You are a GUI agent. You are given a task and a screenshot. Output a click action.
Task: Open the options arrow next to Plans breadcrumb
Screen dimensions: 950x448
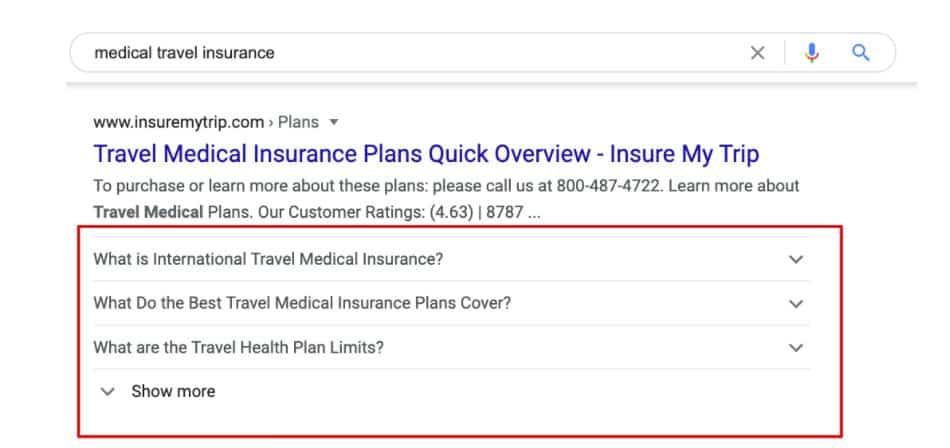click(x=333, y=122)
